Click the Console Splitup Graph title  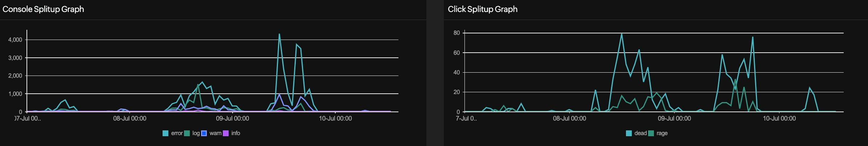(43, 9)
